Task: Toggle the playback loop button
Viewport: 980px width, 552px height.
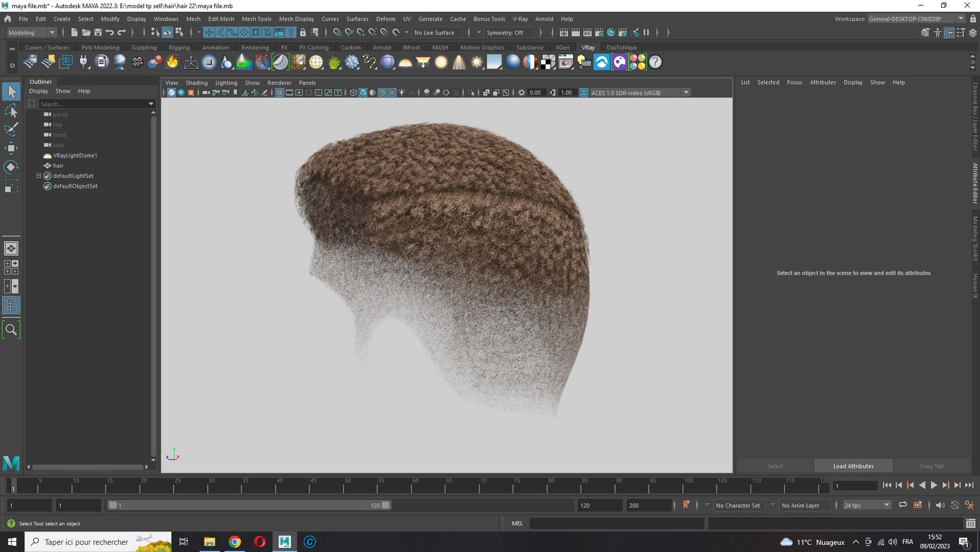Action: [x=903, y=505]
